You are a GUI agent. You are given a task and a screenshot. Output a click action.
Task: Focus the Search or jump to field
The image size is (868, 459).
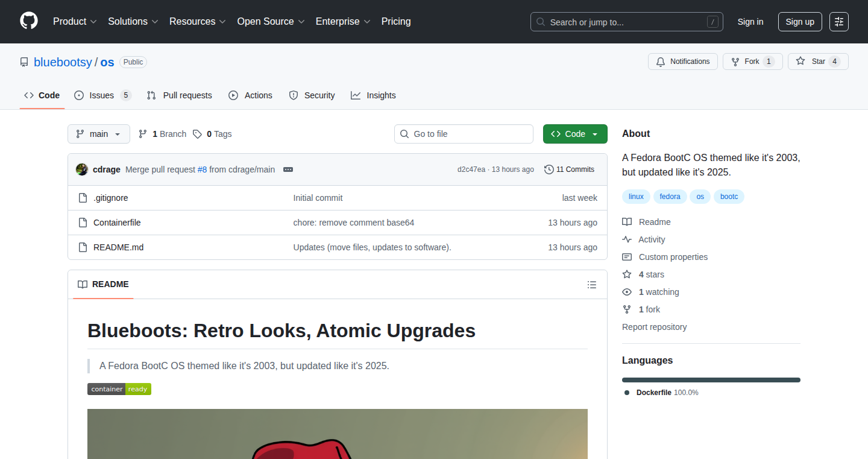[627, 22]
